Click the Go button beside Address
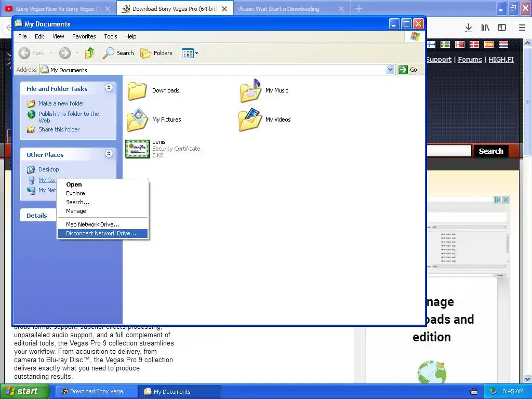The height and width of the screenshot is (399, 532). coord(408,70)
